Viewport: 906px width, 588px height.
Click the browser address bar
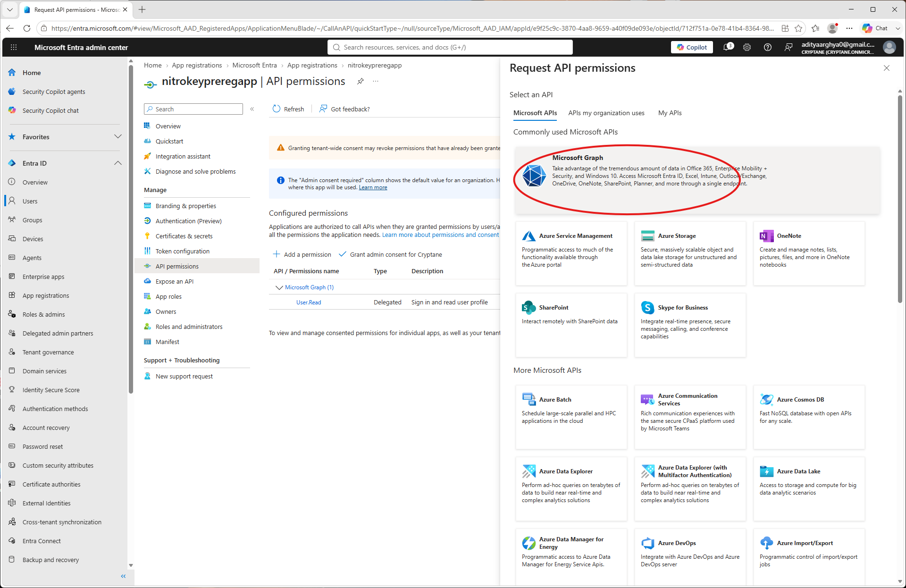coord(412,28)
